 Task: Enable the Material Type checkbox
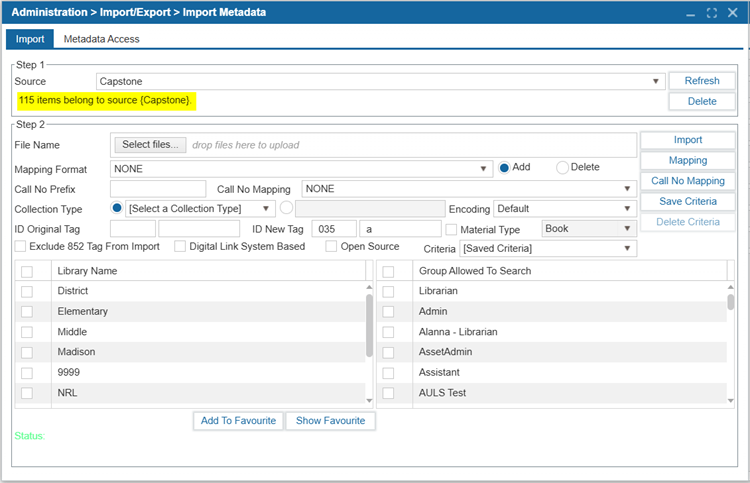tap(451, 230)
